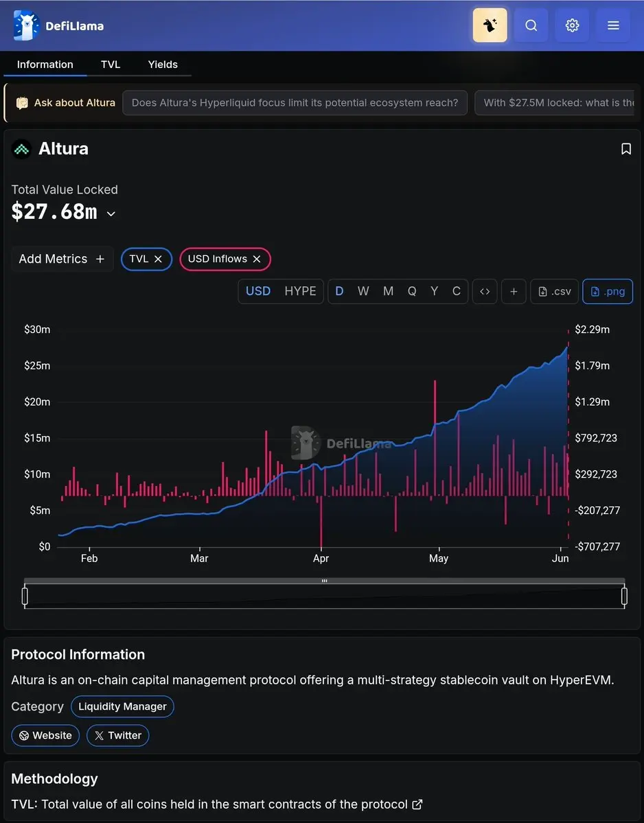
Task: Remove the USD Inflows metric chip
Action: click(x=257, y=259)
